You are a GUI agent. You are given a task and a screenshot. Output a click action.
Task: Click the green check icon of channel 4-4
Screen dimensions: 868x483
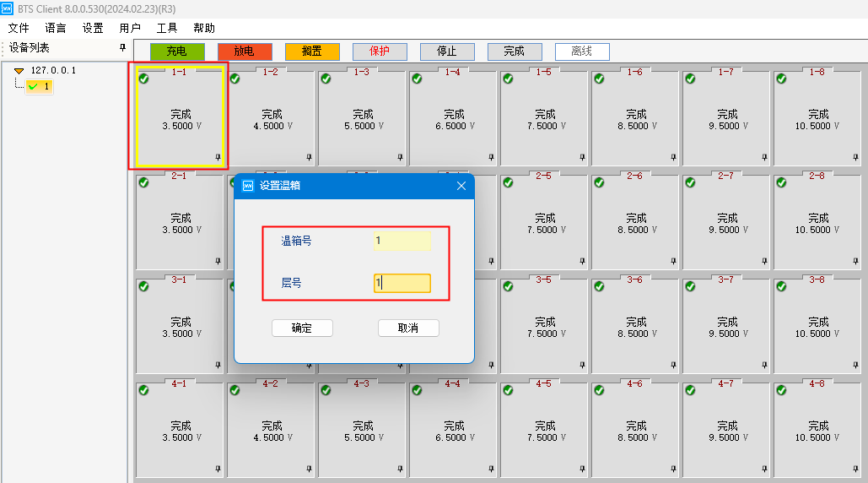(417, 390)
